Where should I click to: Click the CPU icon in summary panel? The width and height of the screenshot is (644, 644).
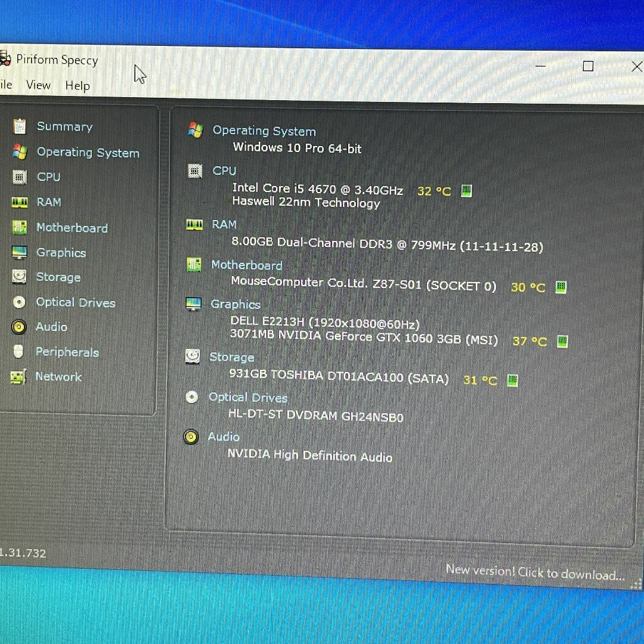click(195, 171)
